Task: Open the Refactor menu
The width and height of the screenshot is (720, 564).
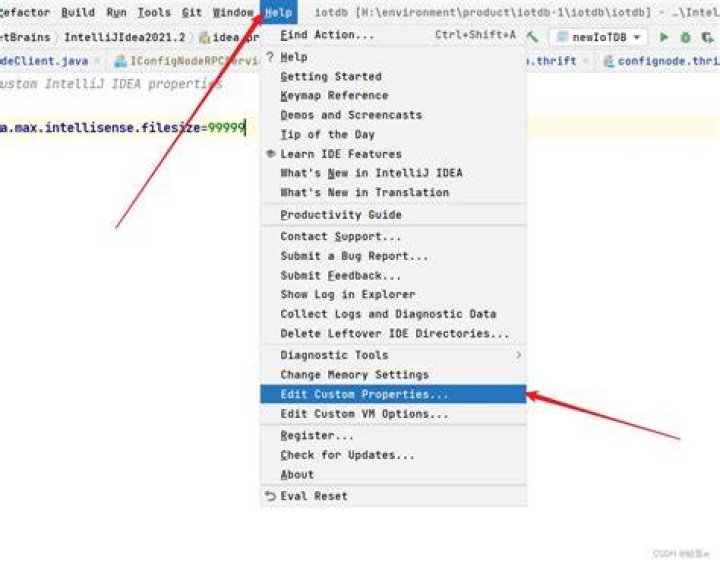Action: click(x=24, y=12)
